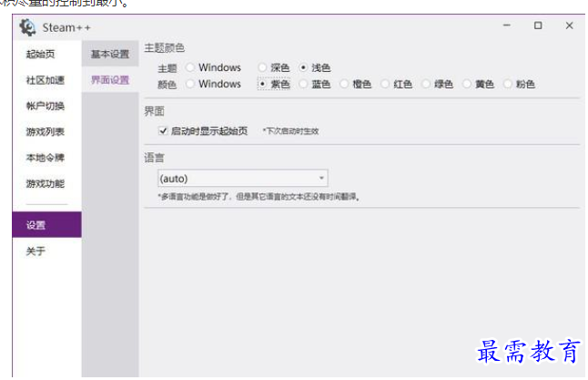Open the 游戏列表 game list
The width and height of the screenshot is (588, 380).
46,132
